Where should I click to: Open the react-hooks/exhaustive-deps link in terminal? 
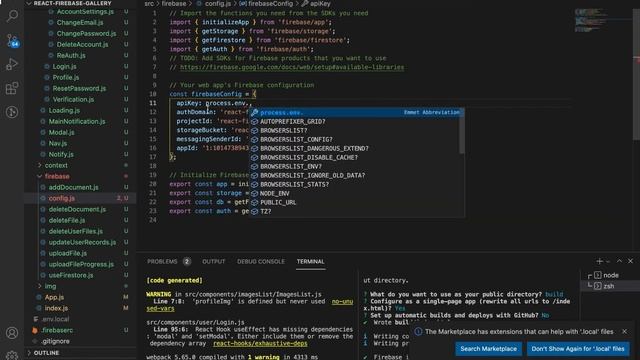pyautogui.click(x=260, y=343)
